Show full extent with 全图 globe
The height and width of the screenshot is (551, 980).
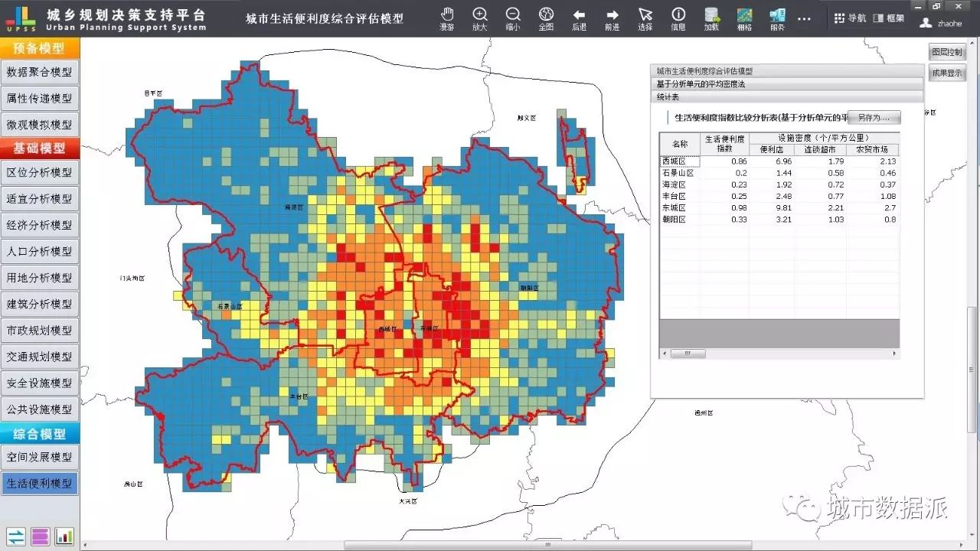(x=546, y=18)
